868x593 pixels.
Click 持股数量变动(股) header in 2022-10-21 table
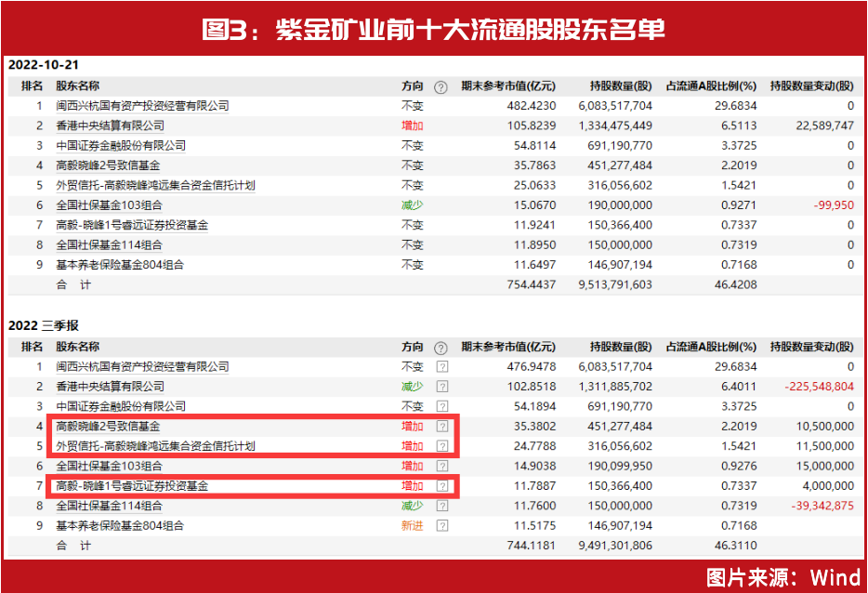tap(812, 86)
